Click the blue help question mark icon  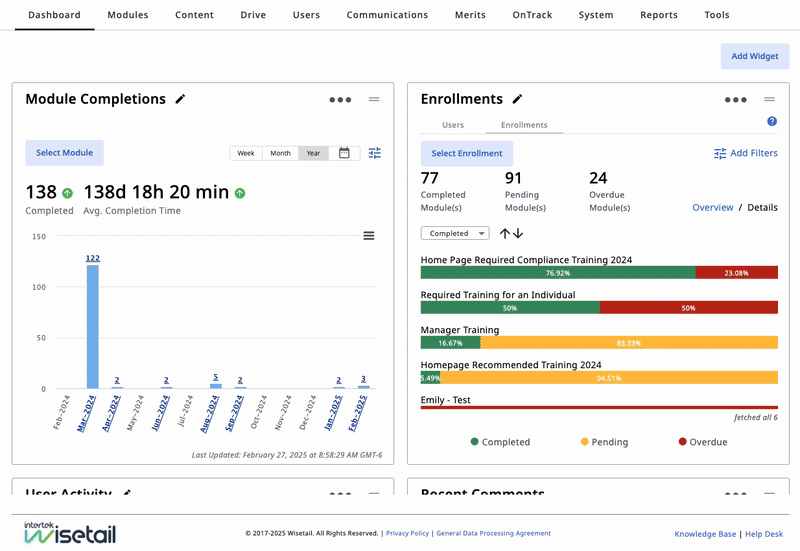tap(771, 121)
